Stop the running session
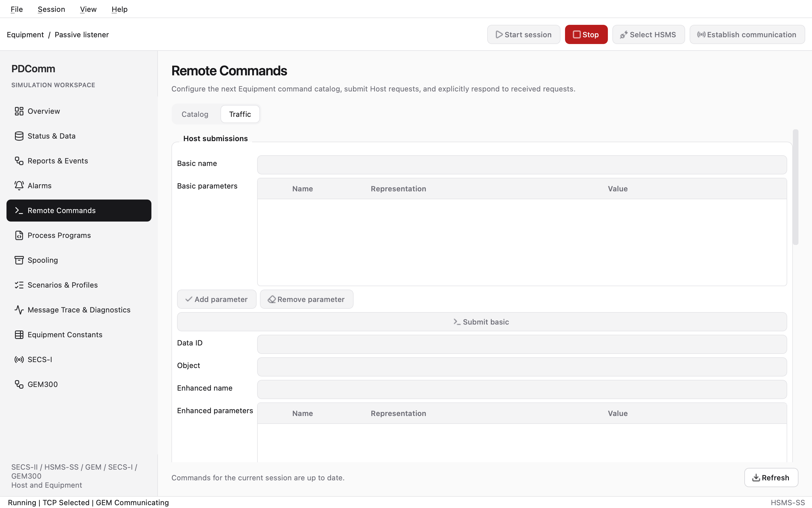The height and width of the screenshot is (508, 812). point(586,35)
